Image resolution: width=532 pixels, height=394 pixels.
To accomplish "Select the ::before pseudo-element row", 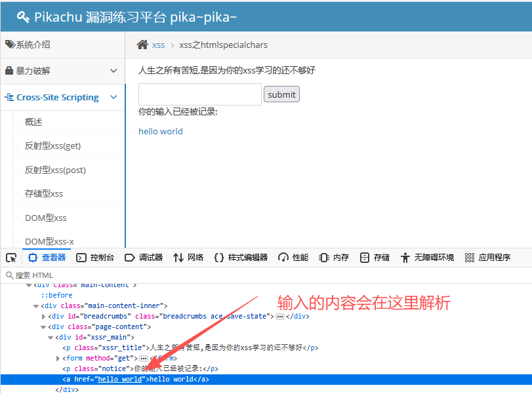I will coord(56,295).
